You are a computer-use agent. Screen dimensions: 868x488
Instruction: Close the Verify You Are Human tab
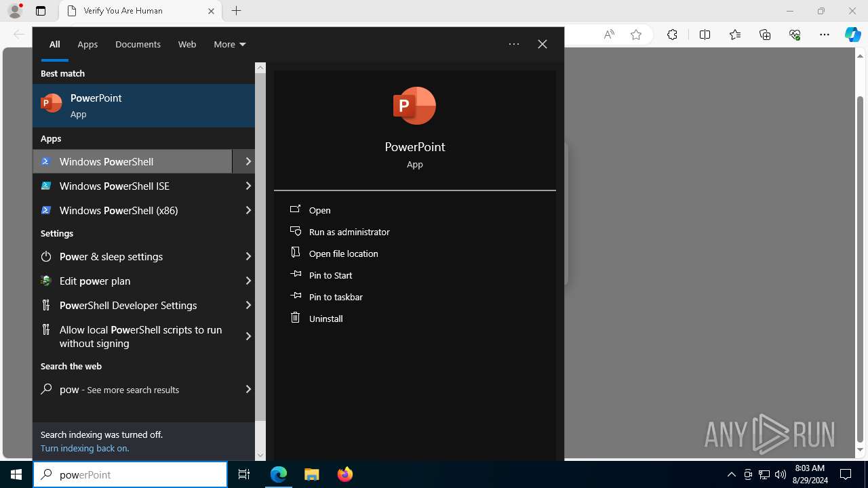coord(211,11)
